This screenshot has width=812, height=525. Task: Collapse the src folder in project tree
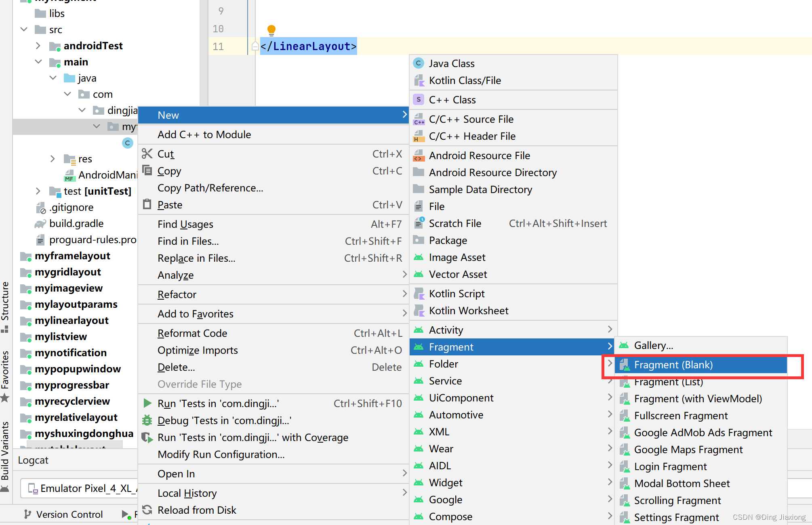[24, 29]
